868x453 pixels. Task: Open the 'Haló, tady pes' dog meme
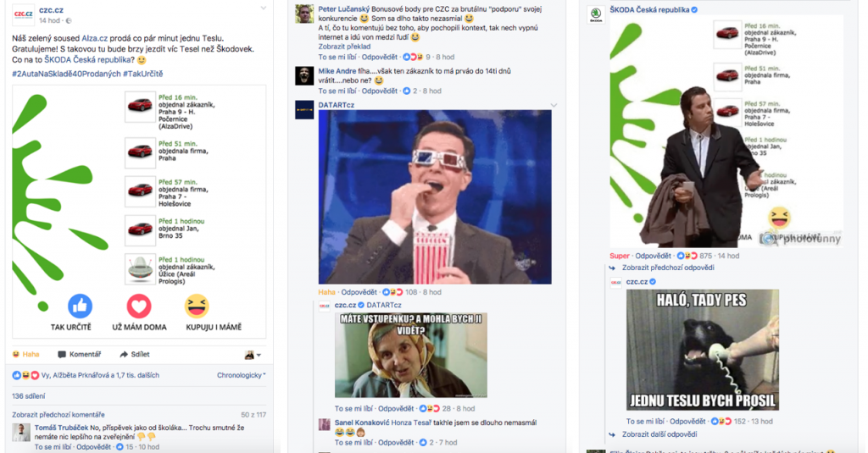(x=703, y=350)
